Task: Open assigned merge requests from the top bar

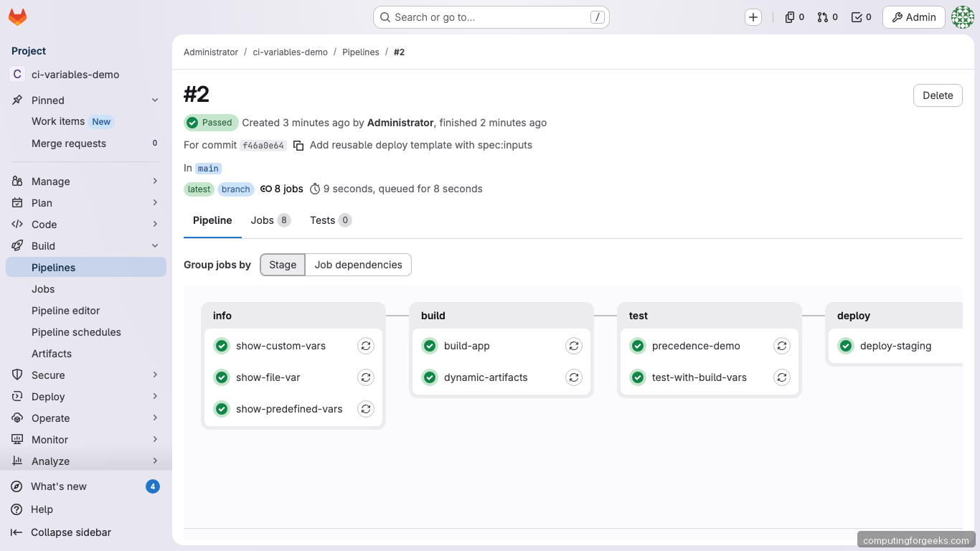Action: pyautogui.click(x=826, y=17)
